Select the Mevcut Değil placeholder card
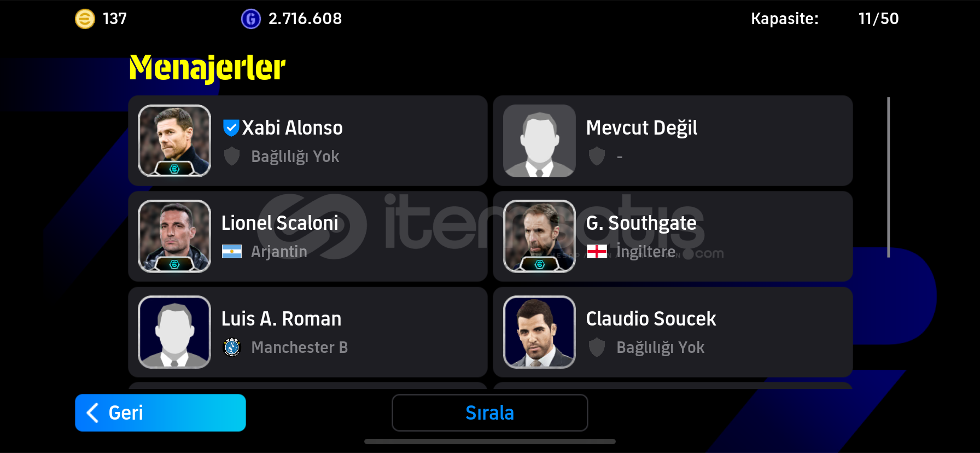 click(x=673, y=141)
